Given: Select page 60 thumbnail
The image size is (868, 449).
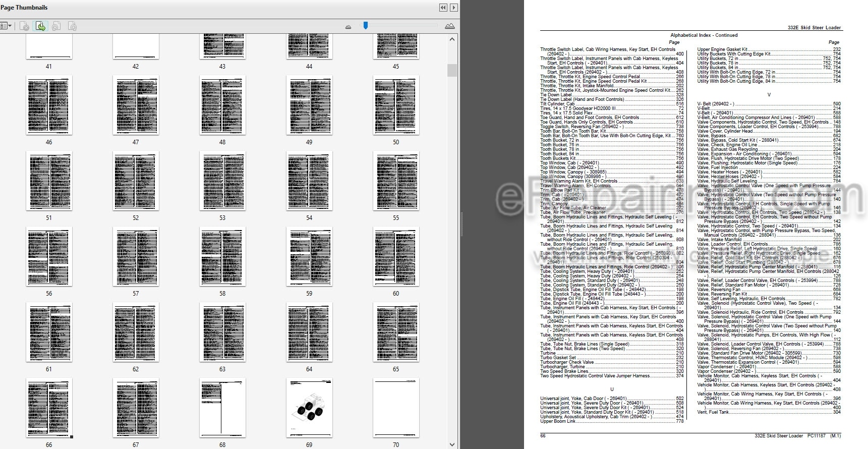Looking at the screenshot, I should 396,256.
